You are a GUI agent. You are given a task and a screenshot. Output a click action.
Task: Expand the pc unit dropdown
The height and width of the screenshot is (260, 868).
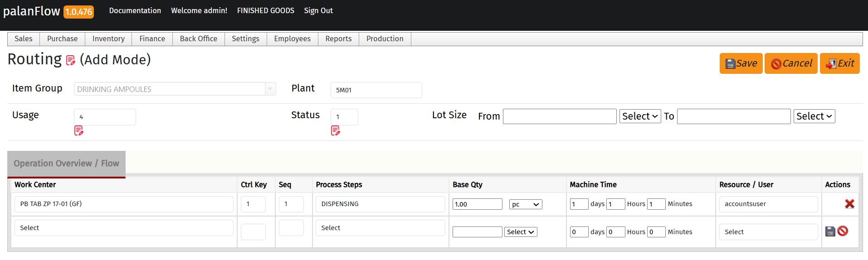pyautogui.click(x=525, y=204)
